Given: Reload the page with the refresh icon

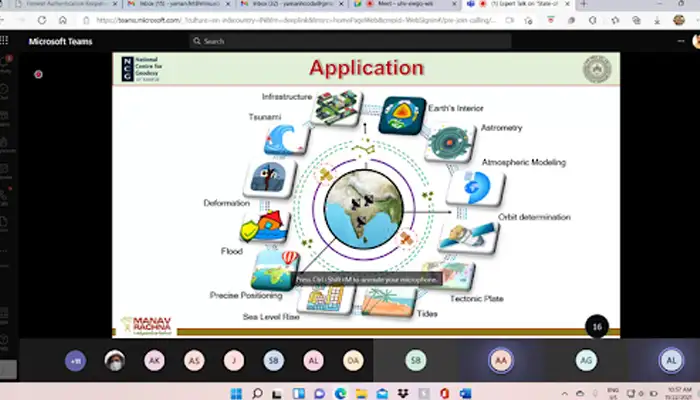Looking at the screenshot, I should (x=42, y=19).
